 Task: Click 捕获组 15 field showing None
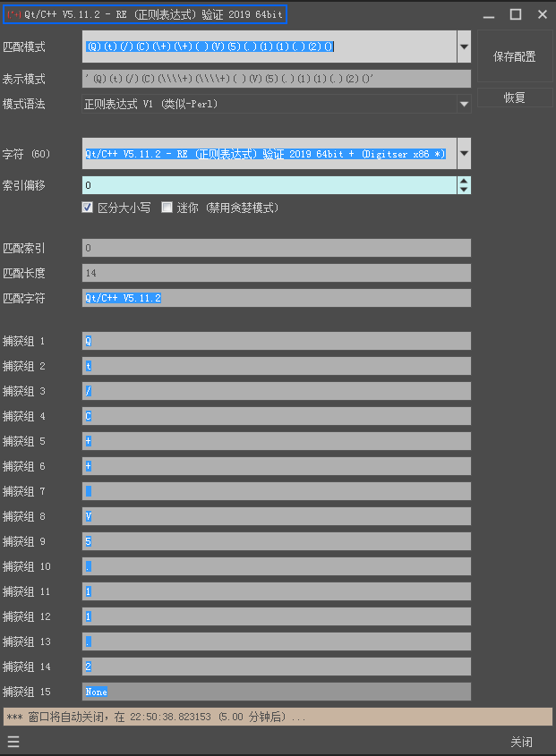click(277, 692)
